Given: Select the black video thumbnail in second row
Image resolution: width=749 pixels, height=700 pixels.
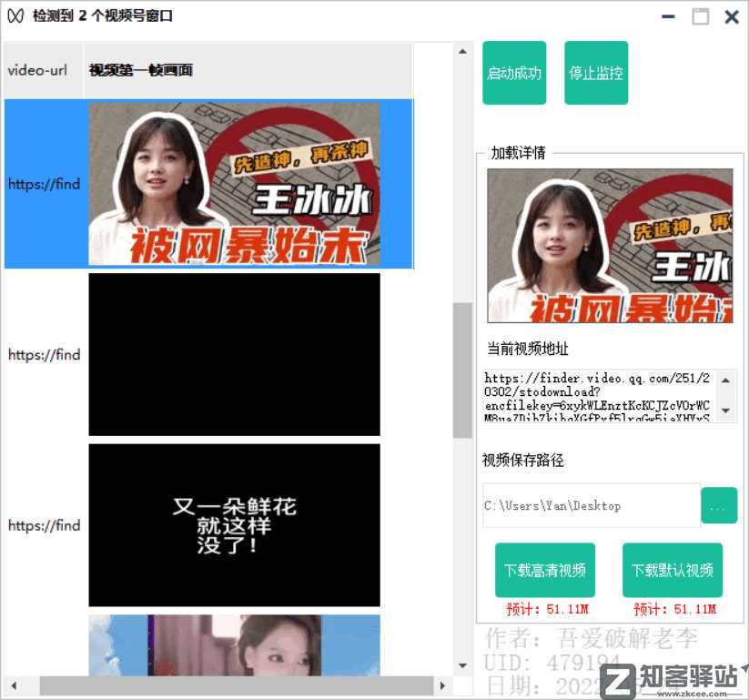Looking at the screenshot, I should [x=234, y=354].
